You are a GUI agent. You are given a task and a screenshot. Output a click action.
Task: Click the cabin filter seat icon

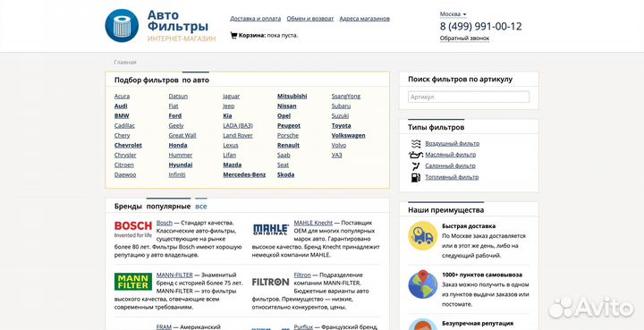416,165
